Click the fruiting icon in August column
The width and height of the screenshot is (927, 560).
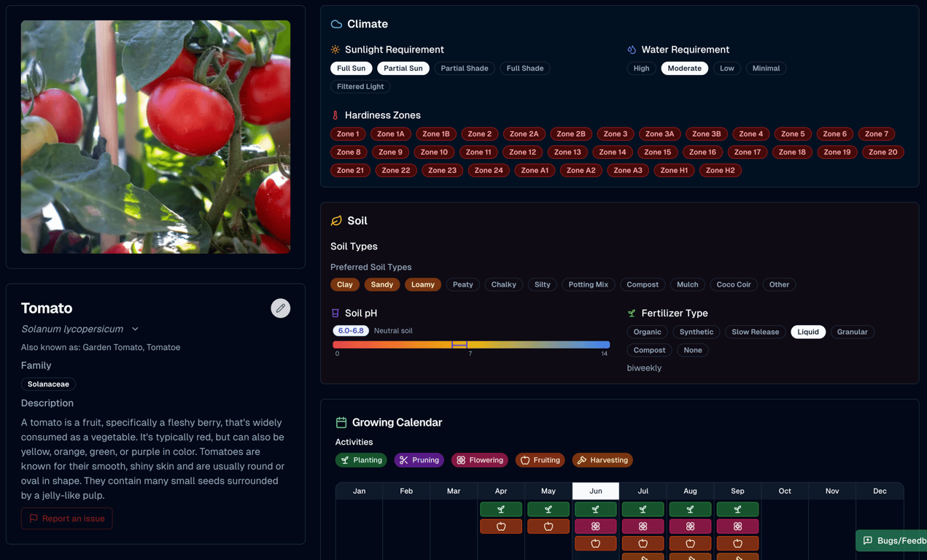690,543
